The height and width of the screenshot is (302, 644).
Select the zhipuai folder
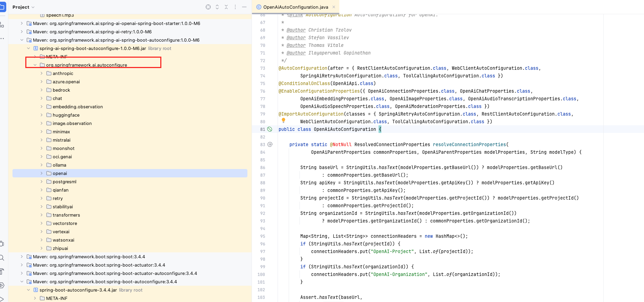[60, 249]
